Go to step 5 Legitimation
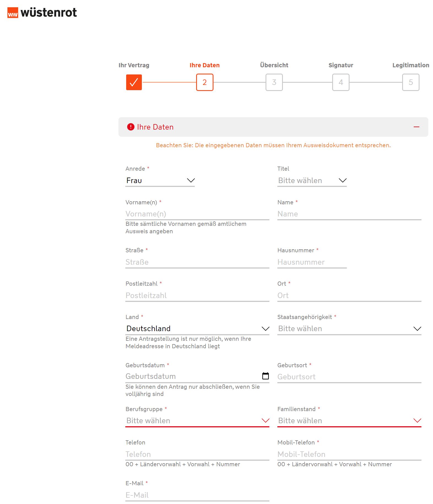Screen dimensions: 433x504 [x=411, y=82]
